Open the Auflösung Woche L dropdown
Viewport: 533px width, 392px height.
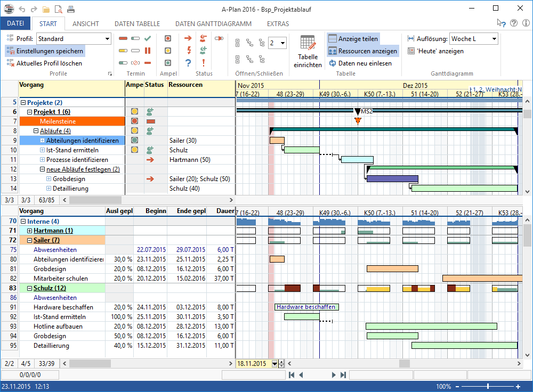pos(494,39)
